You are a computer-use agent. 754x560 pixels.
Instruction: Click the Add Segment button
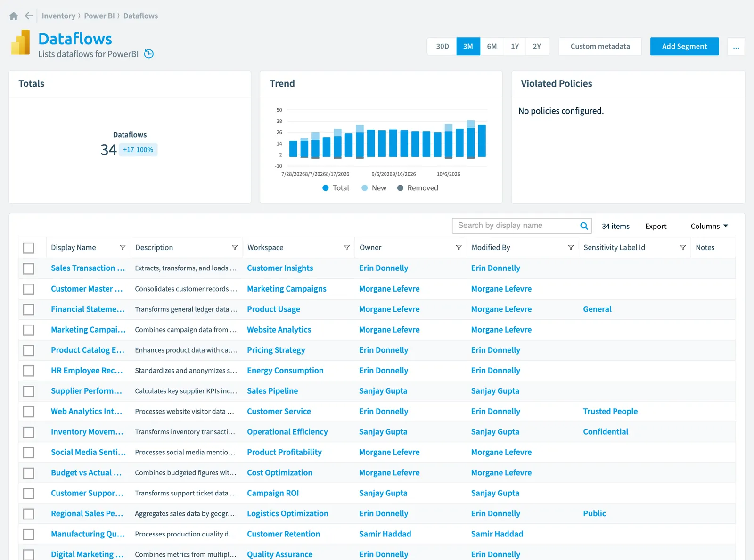(x=684, y=46)
